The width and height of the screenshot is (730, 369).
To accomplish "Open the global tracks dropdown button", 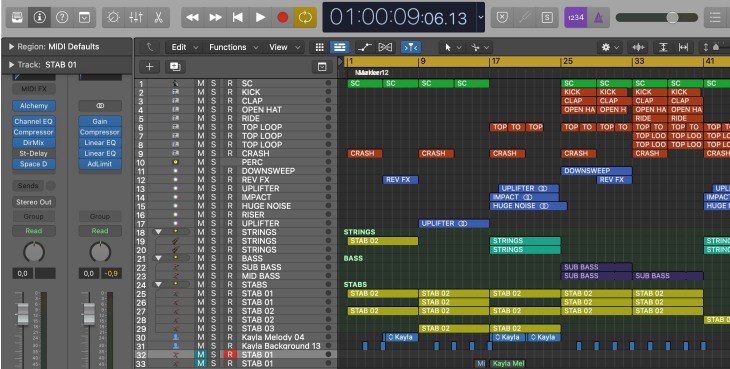I will coord(322,67).
